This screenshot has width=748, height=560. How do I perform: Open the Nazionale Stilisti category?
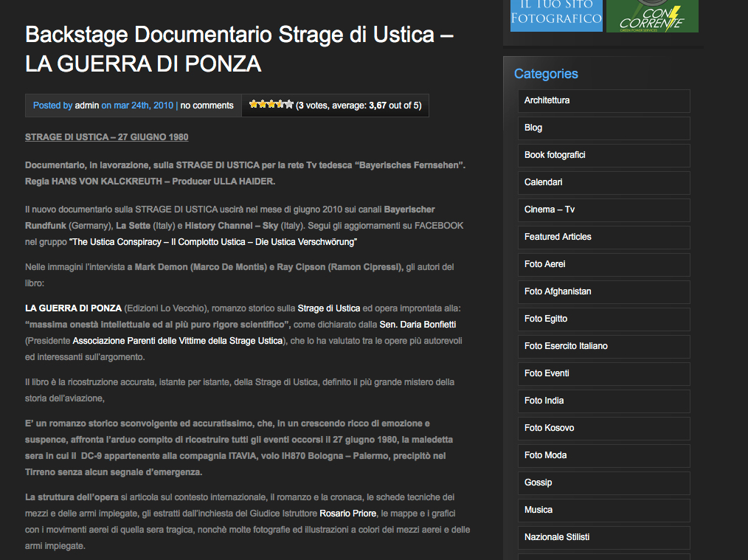[556, 537]
